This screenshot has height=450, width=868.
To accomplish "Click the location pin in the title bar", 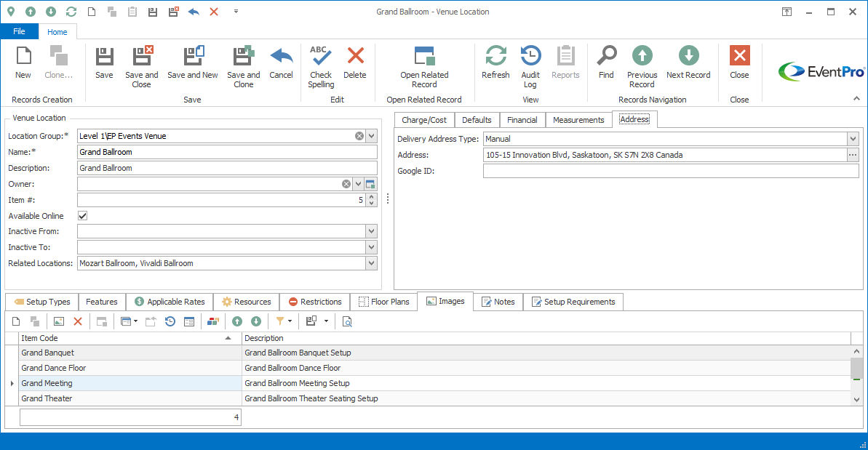I will (10, 12).
